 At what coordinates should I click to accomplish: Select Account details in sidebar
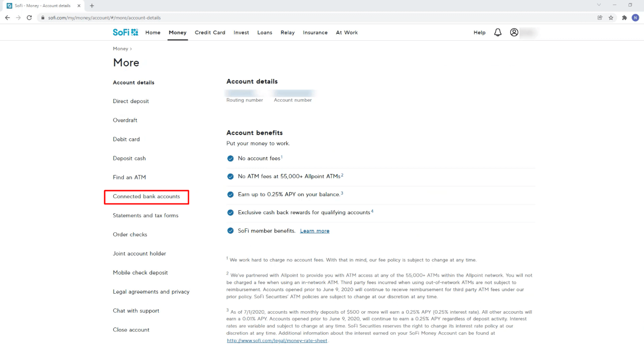point(133,82)
